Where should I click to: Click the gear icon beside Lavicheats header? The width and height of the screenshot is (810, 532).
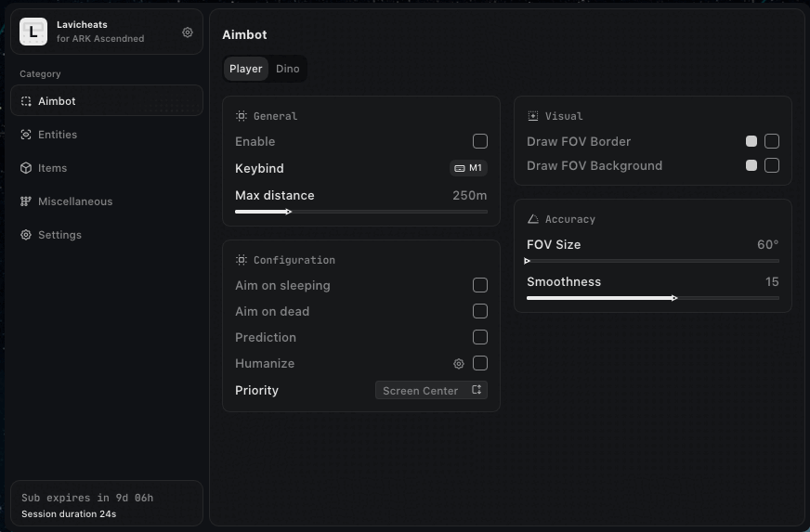click(x=188, y=32)
